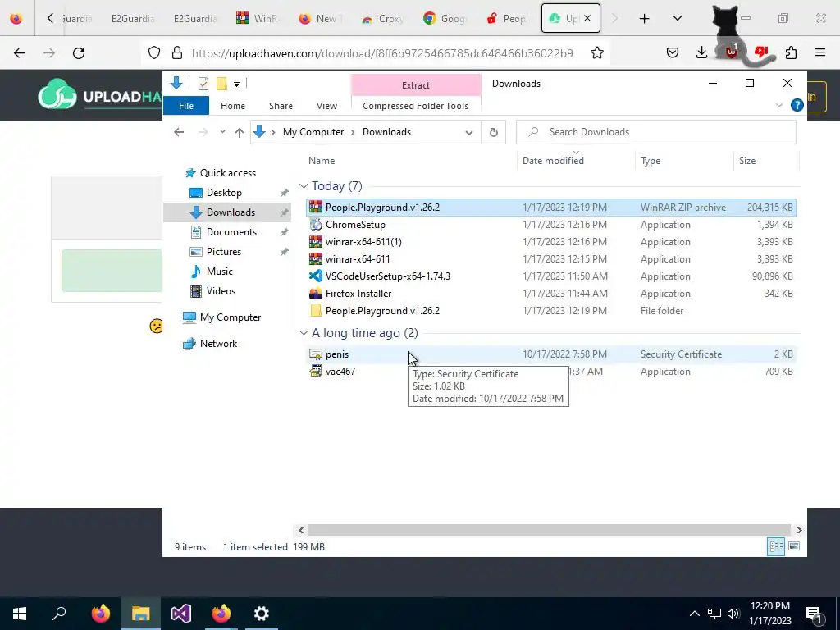Click the Search Downloads input field

[655, 132]
